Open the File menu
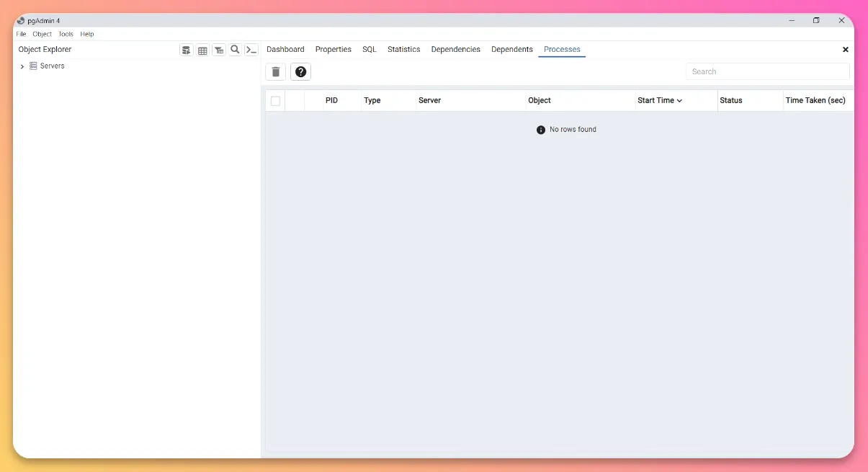Image resolution: width=868 pixels, height=472 pixels. [21, 34]
